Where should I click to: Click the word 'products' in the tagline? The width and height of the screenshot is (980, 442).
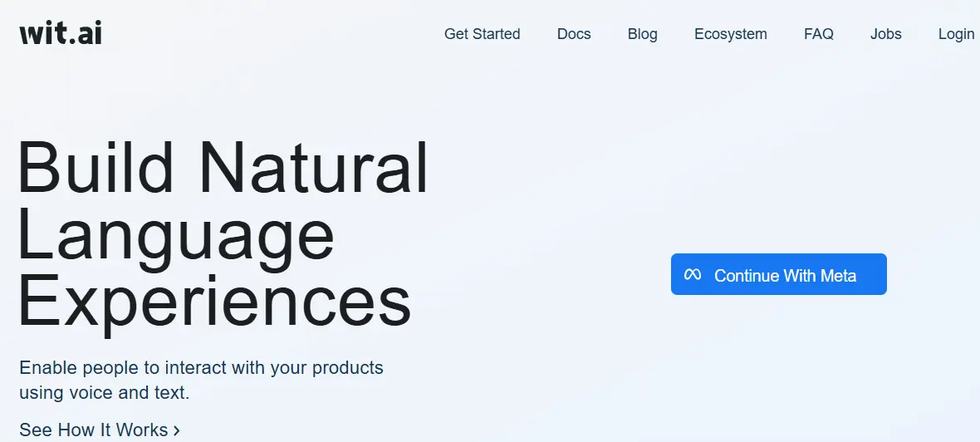[348, 368]
